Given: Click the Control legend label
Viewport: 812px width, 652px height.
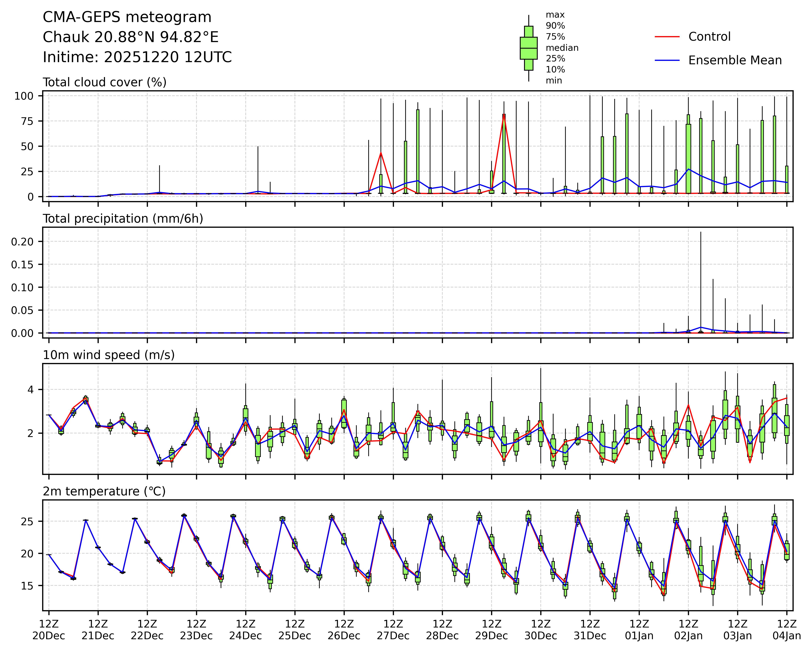Looking at the screenshot, I should (x=709, y=37).
